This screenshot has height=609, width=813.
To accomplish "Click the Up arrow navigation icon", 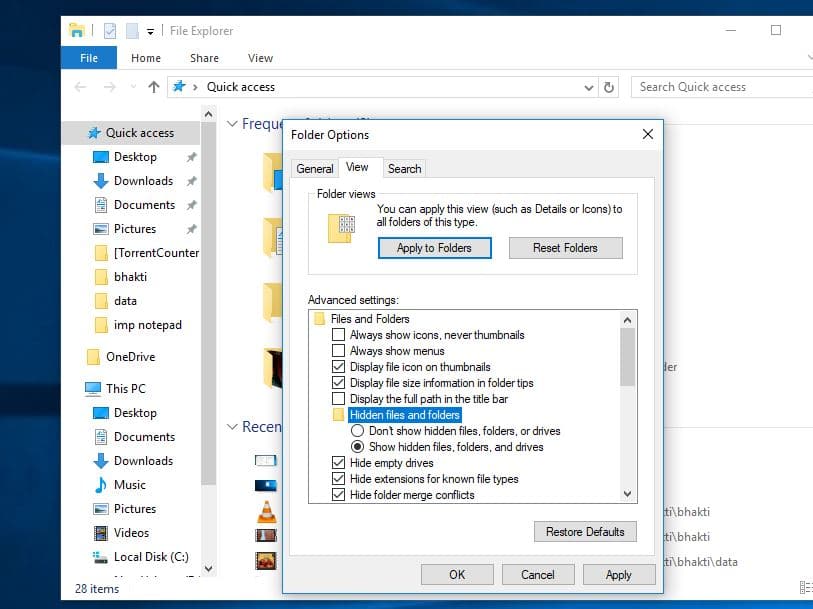I will point(153,87).
